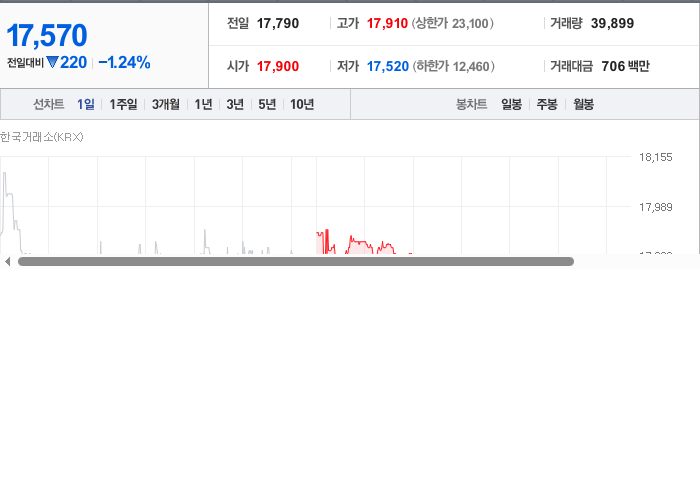This screenshot has width=700, height=490.
Task: Click the blue down triangle beside 220
Action: pos(52,62)
